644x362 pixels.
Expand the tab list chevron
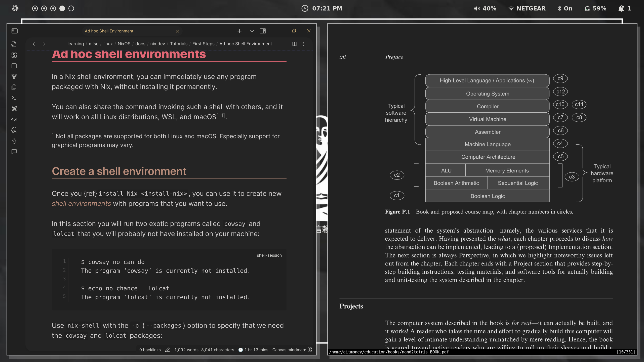pos(252,31)
